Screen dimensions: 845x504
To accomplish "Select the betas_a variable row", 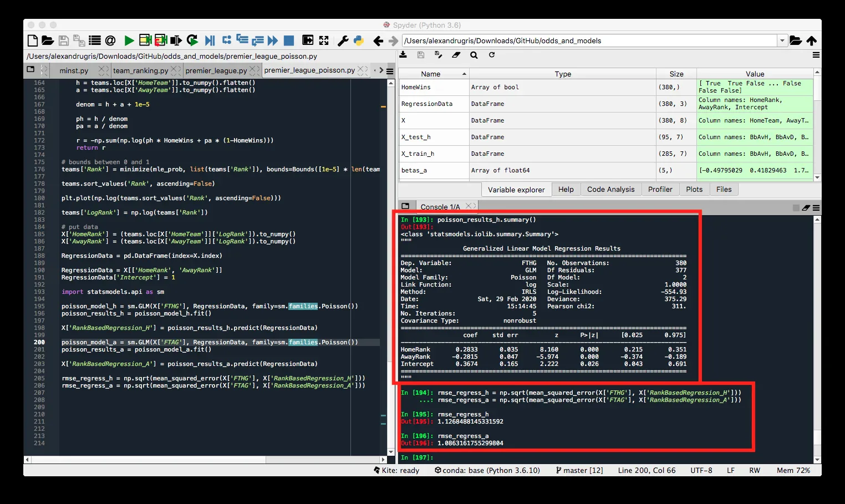I will (606, 170).
